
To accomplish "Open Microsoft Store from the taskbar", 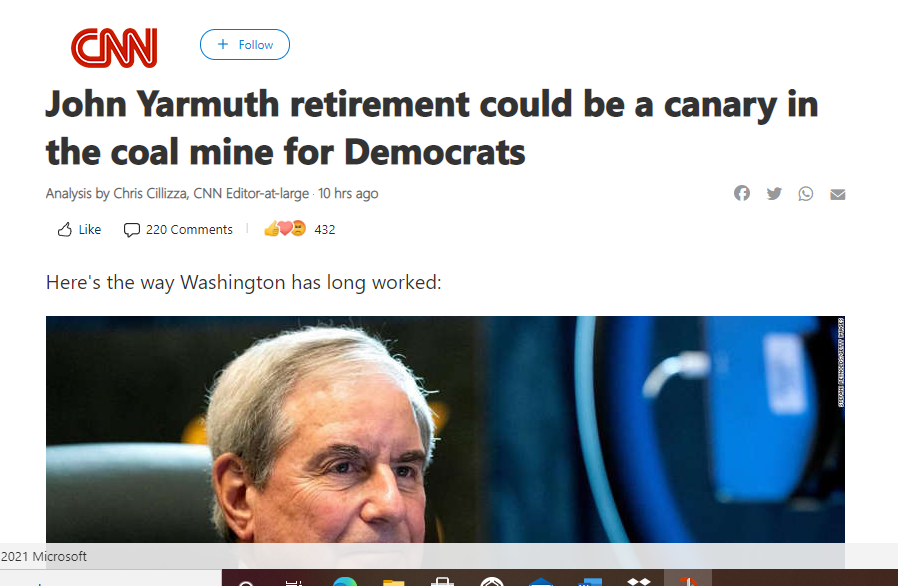I will [442, 581].
